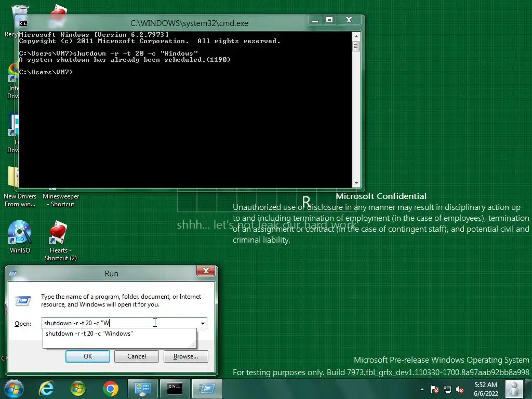The image size is (532, 399).
Task: Open the Action Center flag icon
Action: click(435, 389)
